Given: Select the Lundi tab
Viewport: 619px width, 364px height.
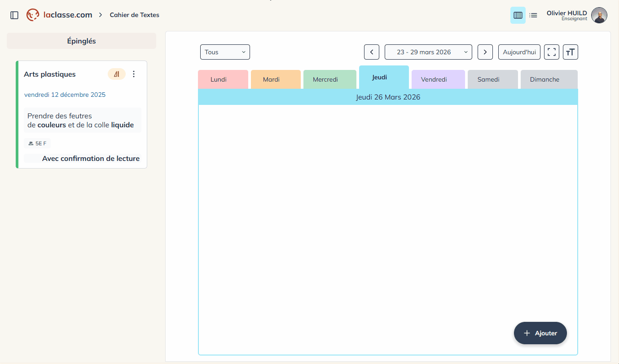Looking at the screenshot, I should click(x=223, y=79).
